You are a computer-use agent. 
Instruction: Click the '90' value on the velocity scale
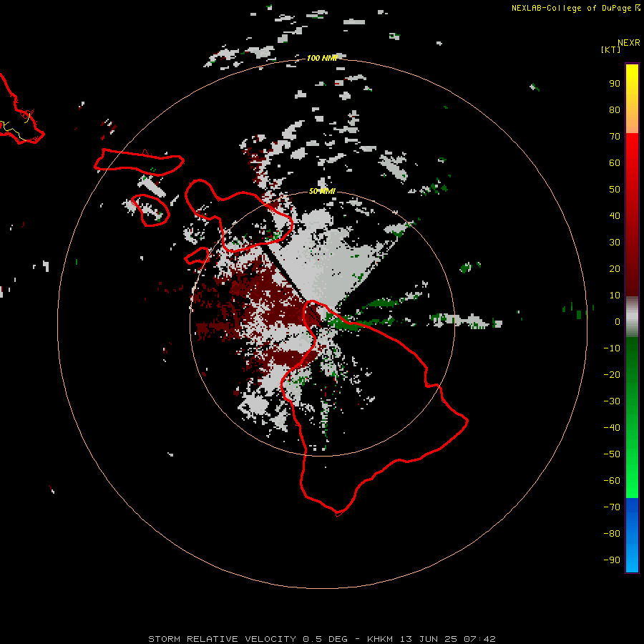point(615,84)
